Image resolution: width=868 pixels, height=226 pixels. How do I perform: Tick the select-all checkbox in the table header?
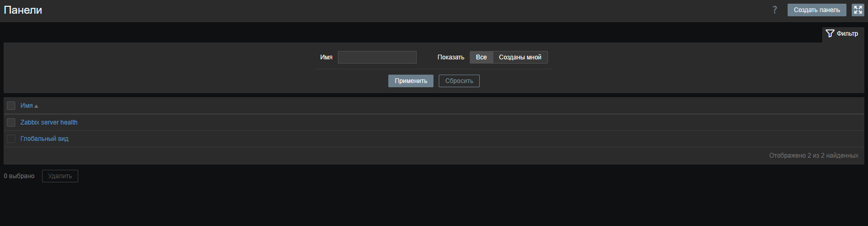11,106
